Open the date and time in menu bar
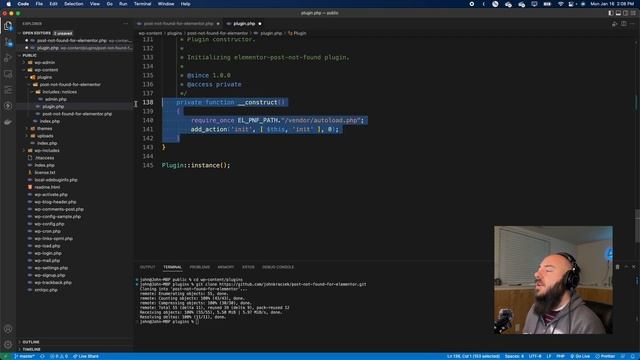Image resolution: width=640 pixels, height=360 pixels. (x=612, y=4)
